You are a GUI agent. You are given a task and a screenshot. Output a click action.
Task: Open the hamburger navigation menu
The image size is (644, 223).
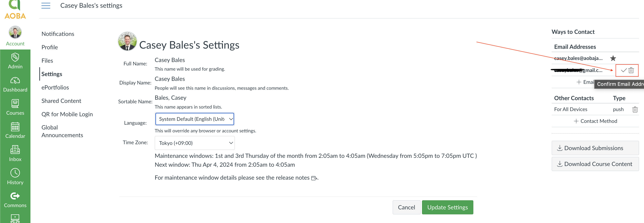pyautogui.click(x=46, y=5)
